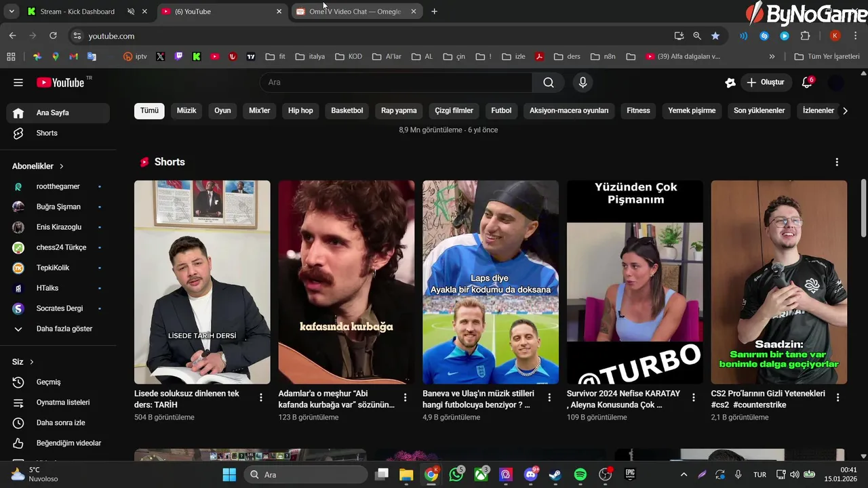
Task: Open Steam from the taskbar
Action: (x=555, y=474)
